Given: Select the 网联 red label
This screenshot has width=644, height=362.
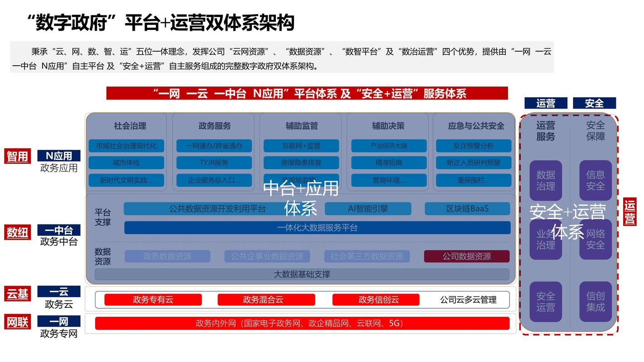Looking at the screenshot, I should click(x=17, y=322).
